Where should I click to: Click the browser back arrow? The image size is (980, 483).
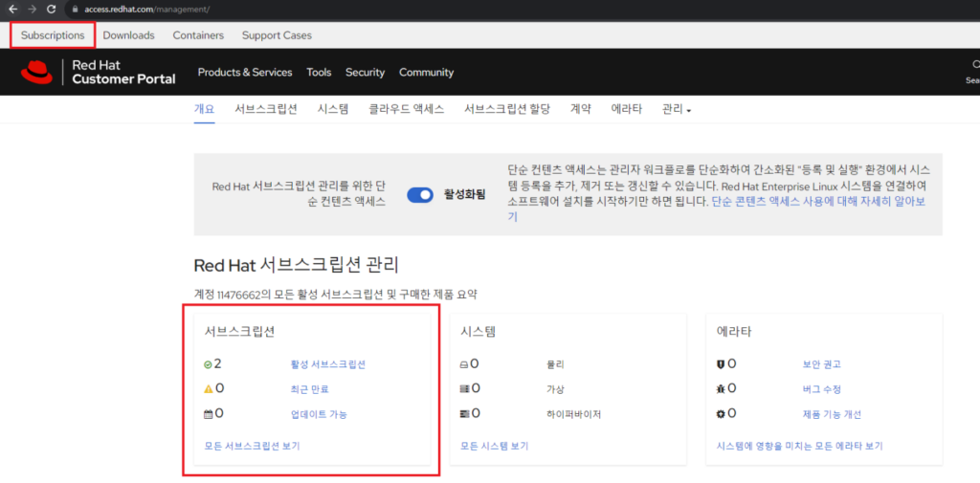coord(12,10)
